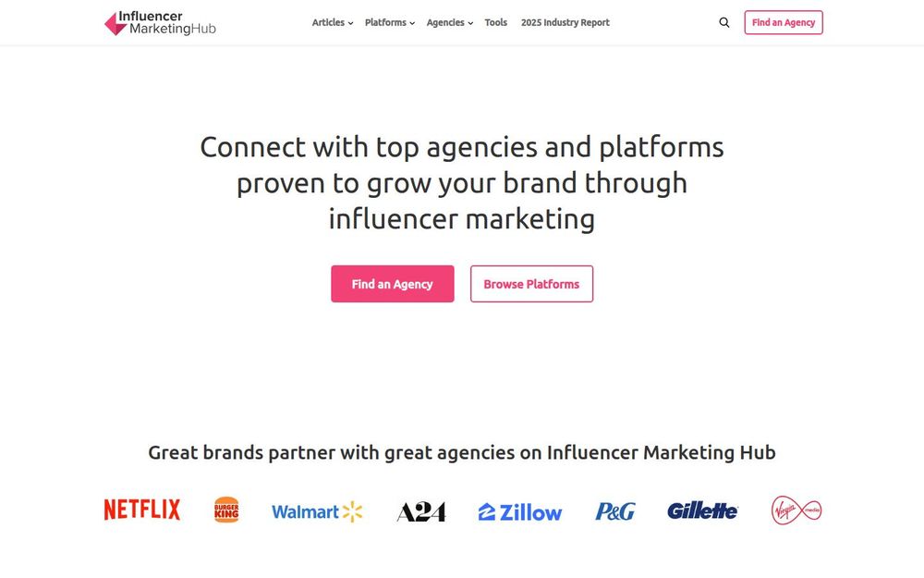Select the Netflix brand logo
Viewport: 924px width, 578px height.
coord(141,509)
